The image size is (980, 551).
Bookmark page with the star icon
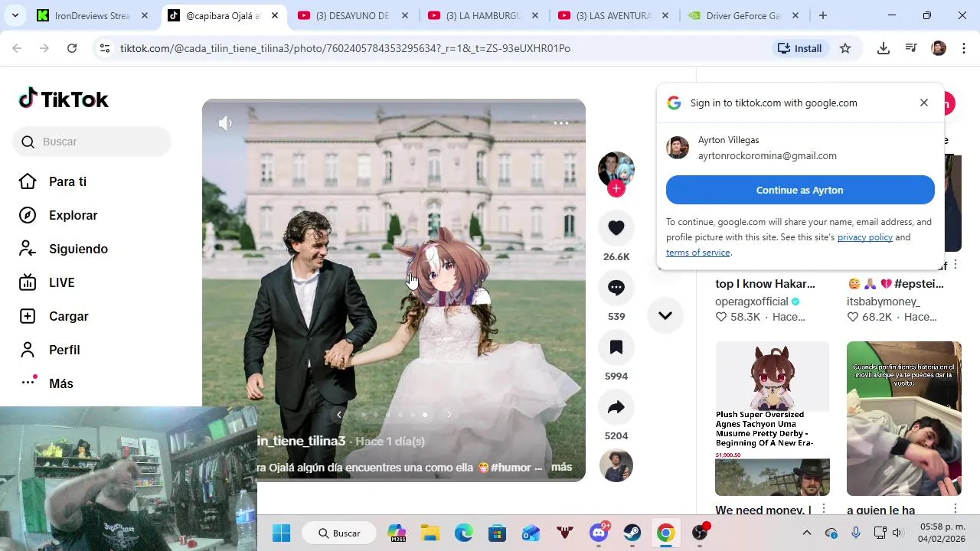(845, 48)
